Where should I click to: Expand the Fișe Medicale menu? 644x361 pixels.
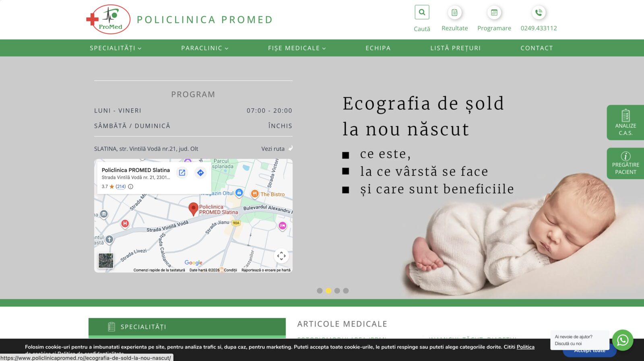click(297, 48)
